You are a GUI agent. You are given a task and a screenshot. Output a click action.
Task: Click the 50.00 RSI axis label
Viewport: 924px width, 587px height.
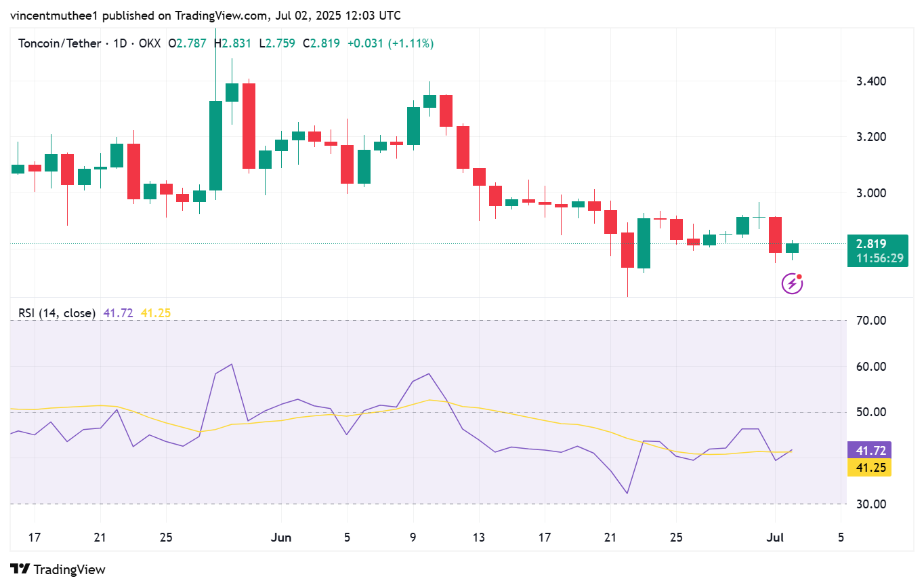[x=871, y=412]
